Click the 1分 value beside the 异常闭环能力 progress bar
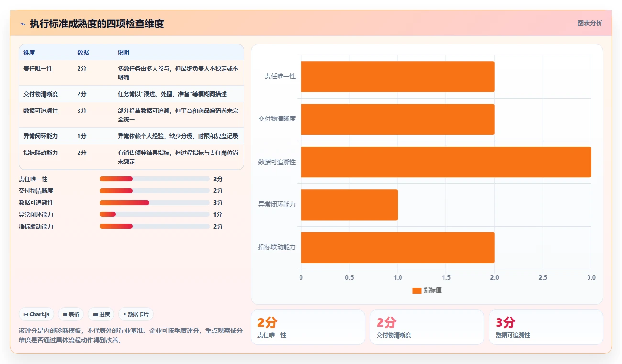This screenshot has width=622, height=364. 218,214
